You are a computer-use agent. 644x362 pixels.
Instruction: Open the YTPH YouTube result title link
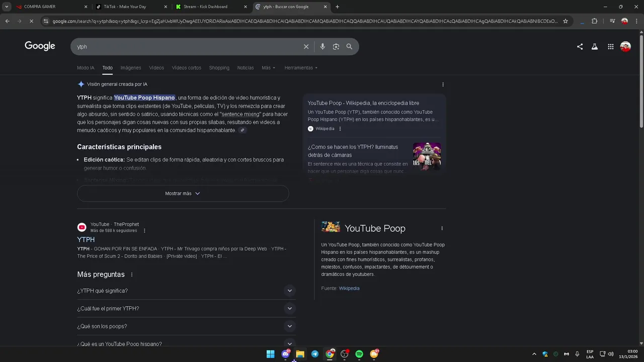86,240
